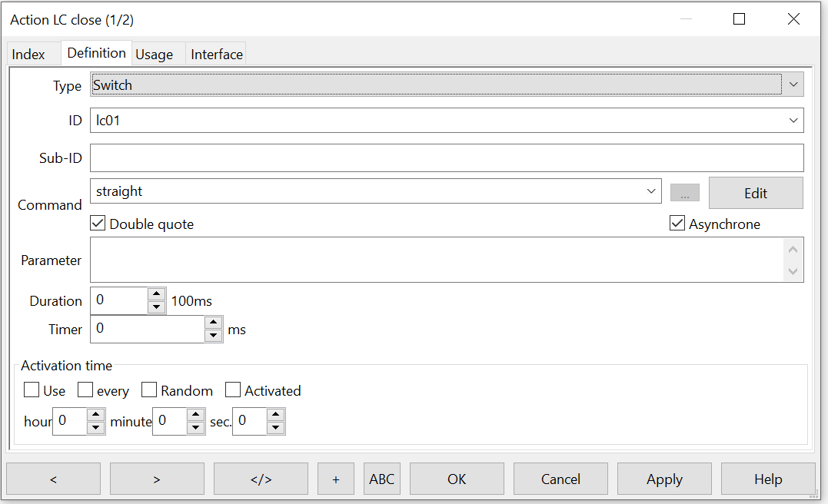This screenshot has width=828, height=504.
Task: Increment the hour spinner up arrow
Action: pyautogui.click(x=95, y=415)
